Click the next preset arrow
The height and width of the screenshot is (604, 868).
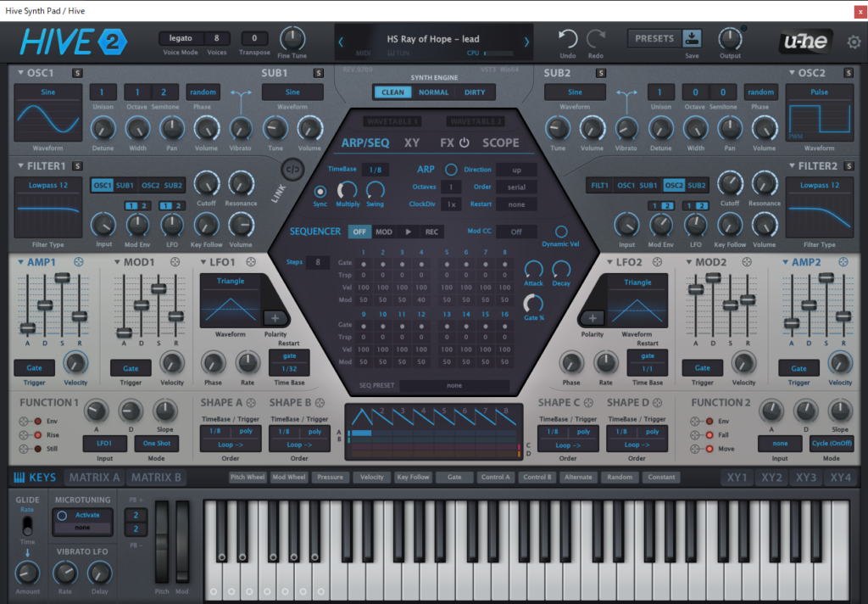click(x=526, y=41)
